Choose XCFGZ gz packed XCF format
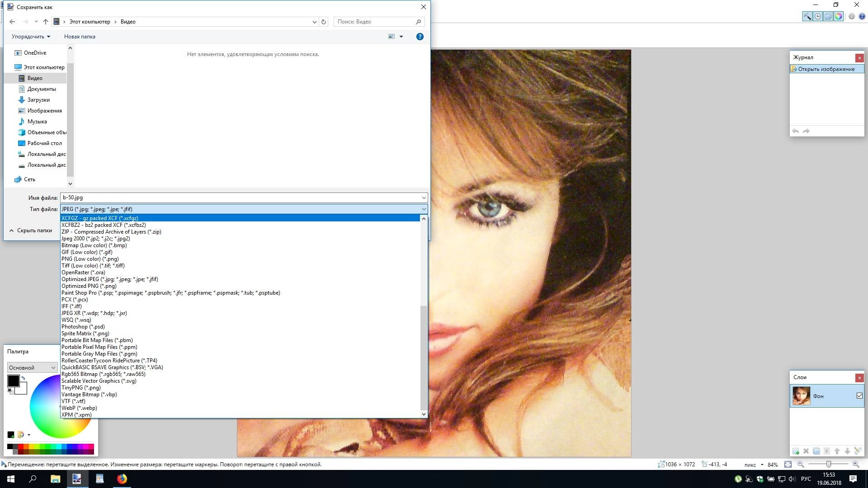This screenshot has width=868, height=488. click(x=241, y=218)
